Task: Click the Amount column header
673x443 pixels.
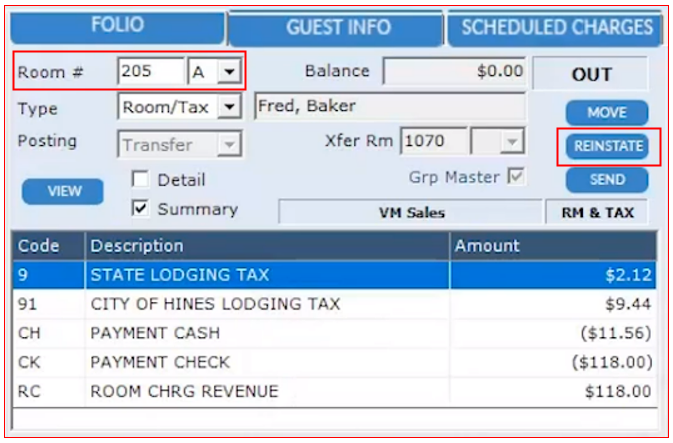Action: click(552, 246)
